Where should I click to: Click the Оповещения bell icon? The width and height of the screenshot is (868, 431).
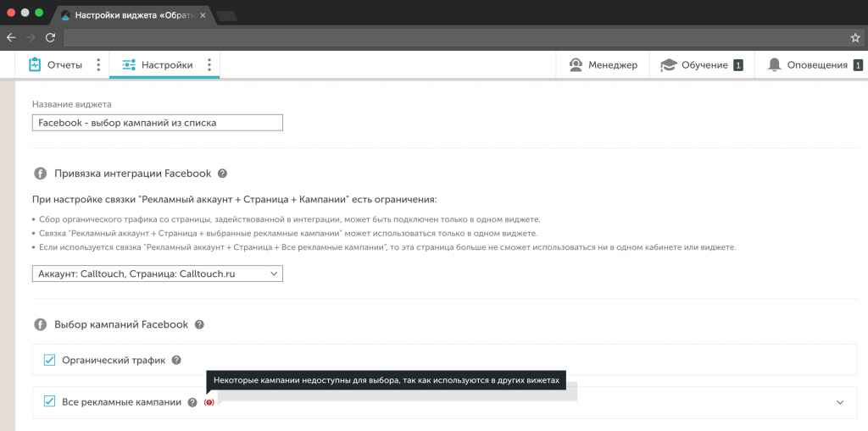(x=774, y=64)
